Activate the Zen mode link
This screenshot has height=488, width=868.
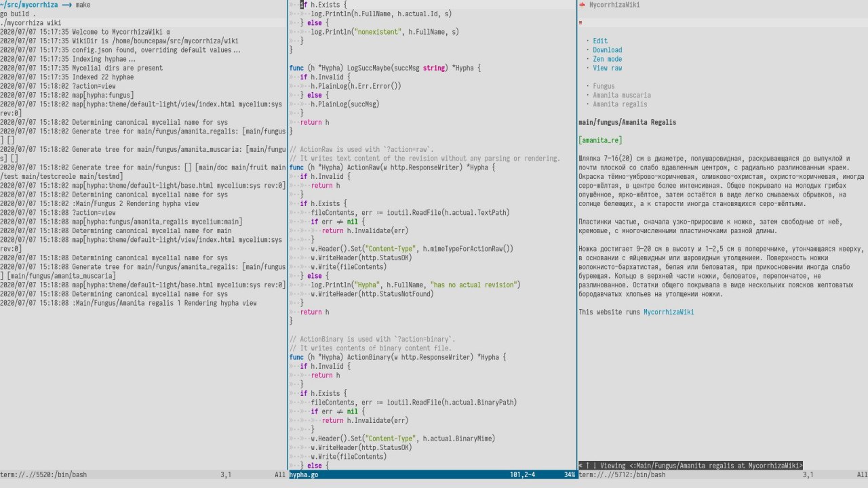(607, 59)
